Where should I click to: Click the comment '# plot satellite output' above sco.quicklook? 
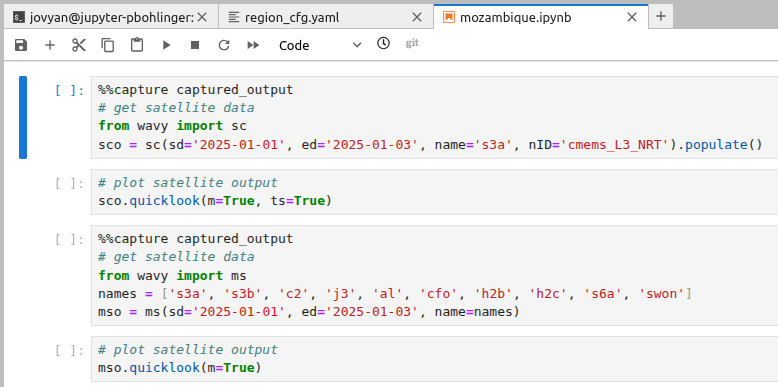188,183
